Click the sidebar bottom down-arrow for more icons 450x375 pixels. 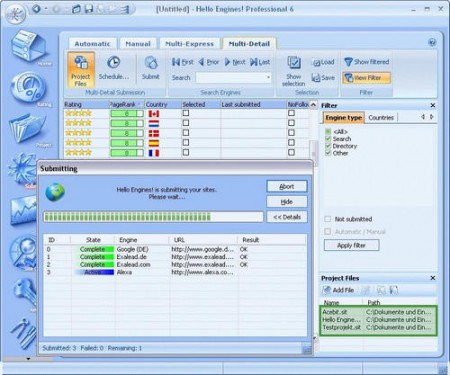pyautogui.click(x=28, y=359)
